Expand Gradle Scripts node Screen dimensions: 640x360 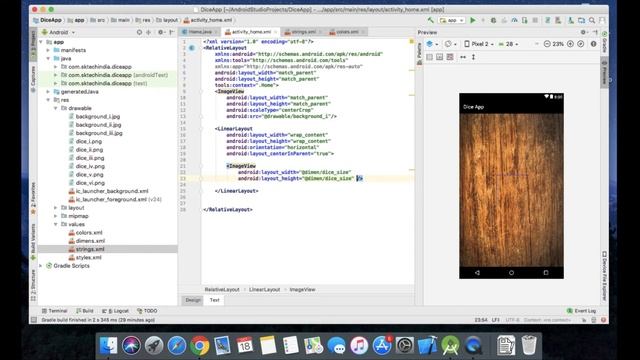40,266
